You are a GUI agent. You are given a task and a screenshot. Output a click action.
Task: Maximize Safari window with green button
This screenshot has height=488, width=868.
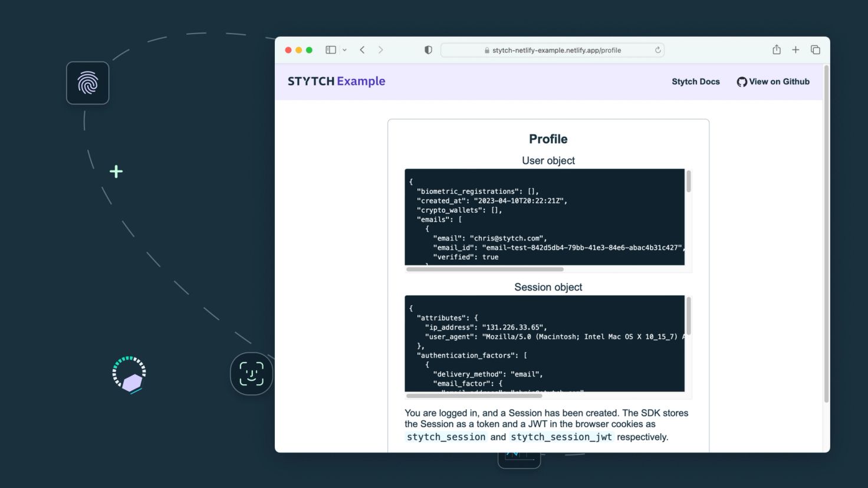(309, 50)
